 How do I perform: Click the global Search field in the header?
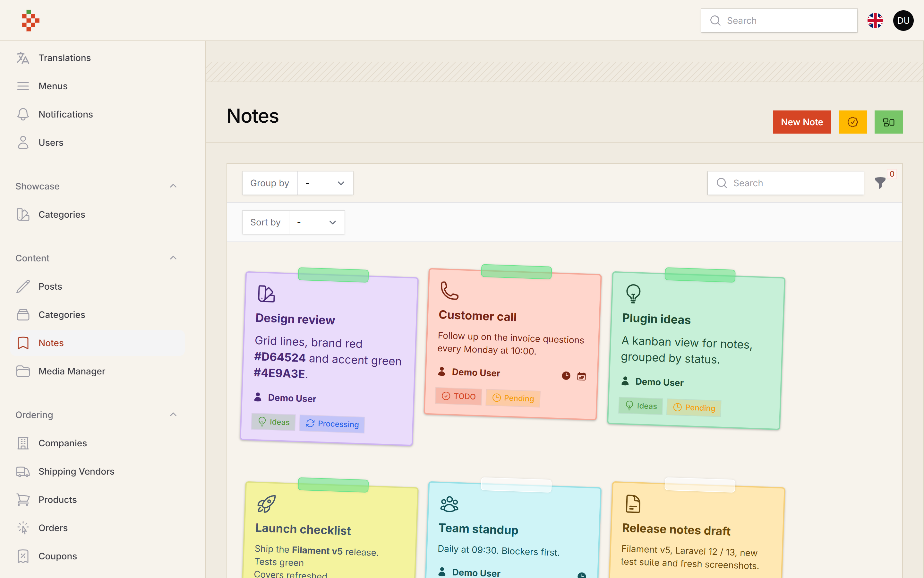click(x=779, y=21)
